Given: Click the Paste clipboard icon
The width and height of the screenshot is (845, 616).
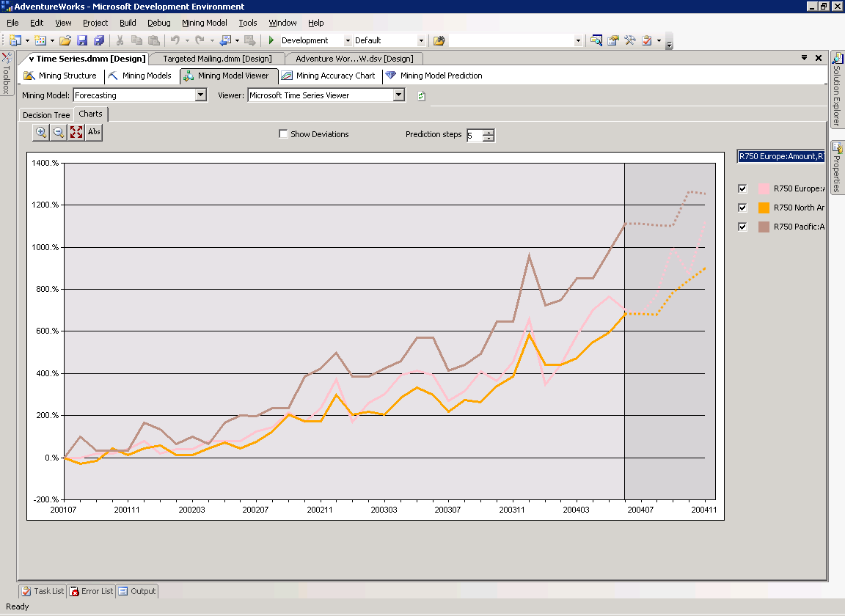Looking at the screenshot, I should 154,40.
